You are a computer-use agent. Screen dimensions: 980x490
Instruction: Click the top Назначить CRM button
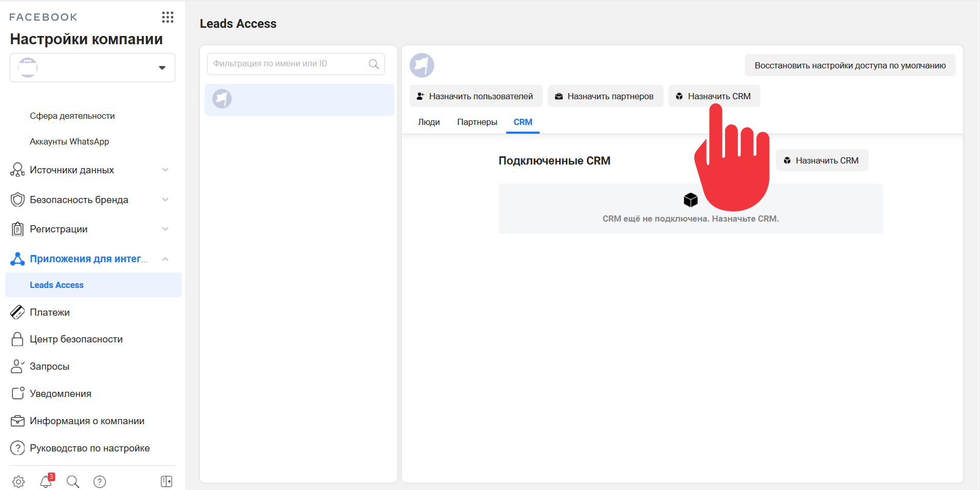tap(714, 96)
